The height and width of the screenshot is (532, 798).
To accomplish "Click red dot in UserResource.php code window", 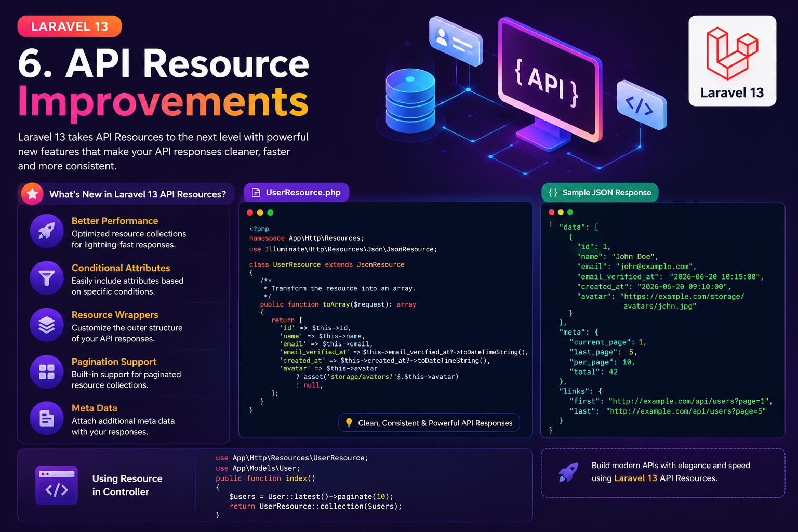I will point(250,212).
